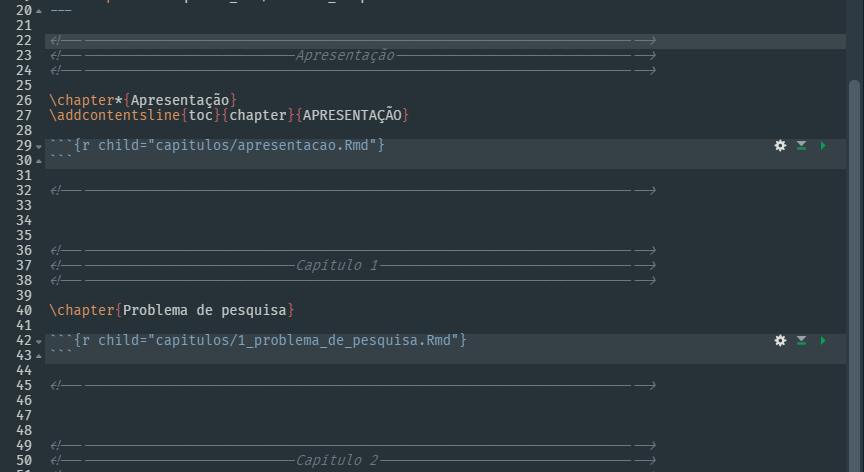Toggle the fold marker at line 30
This screenshot has height=472, width=864.
pos(39,161)
